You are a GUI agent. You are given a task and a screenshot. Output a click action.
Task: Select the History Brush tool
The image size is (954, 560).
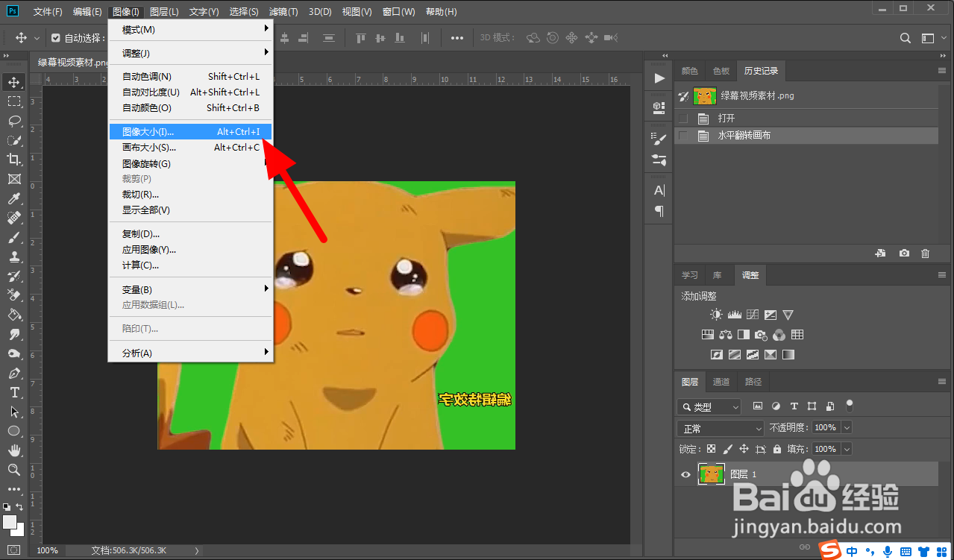coord(14,276)
